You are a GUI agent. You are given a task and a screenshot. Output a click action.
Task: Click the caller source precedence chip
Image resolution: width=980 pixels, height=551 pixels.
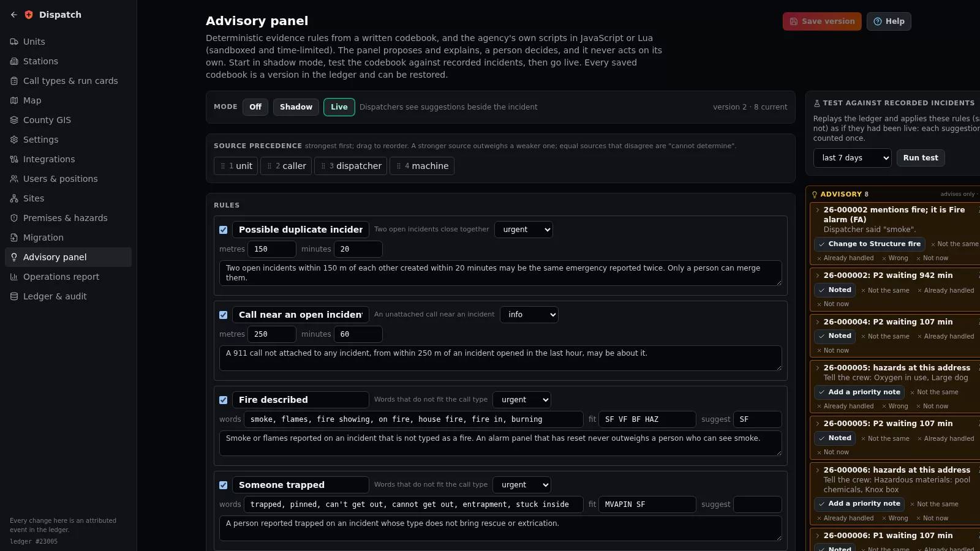point(286,166)
